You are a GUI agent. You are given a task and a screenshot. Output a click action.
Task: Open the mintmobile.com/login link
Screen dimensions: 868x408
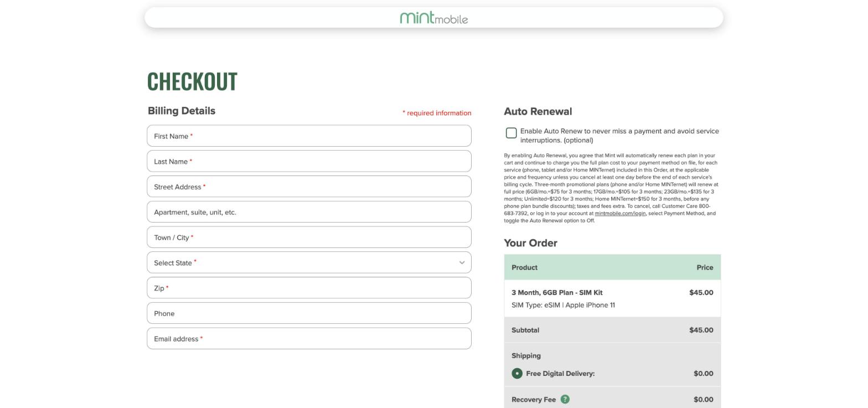[x=620, y=213]
